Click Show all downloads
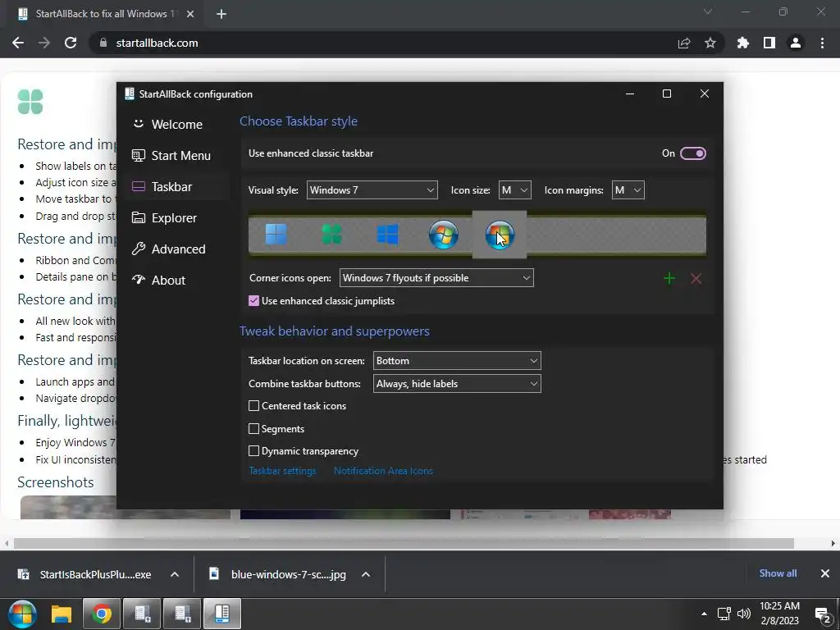The height and width of the screenshot is (630, 840). click(778, 573)
